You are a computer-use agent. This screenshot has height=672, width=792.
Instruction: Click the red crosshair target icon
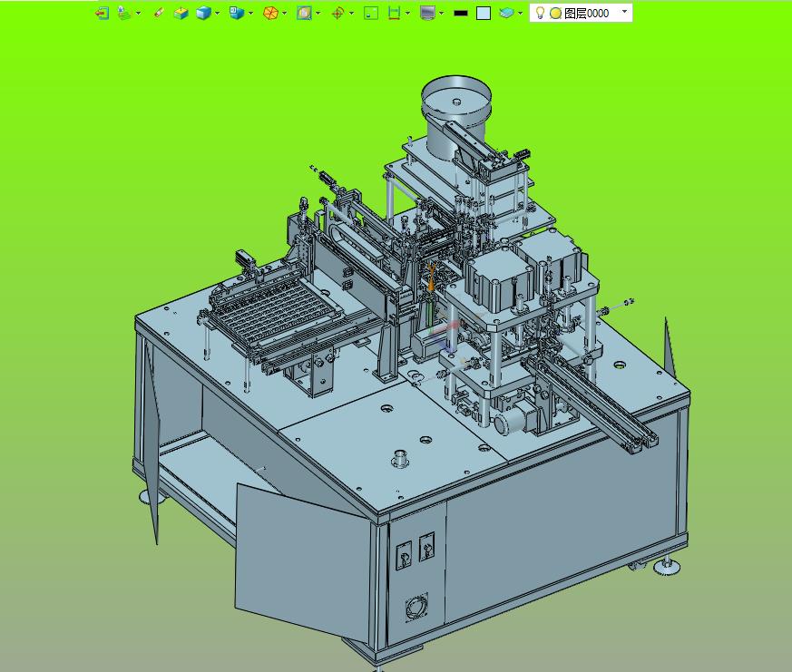337,13
